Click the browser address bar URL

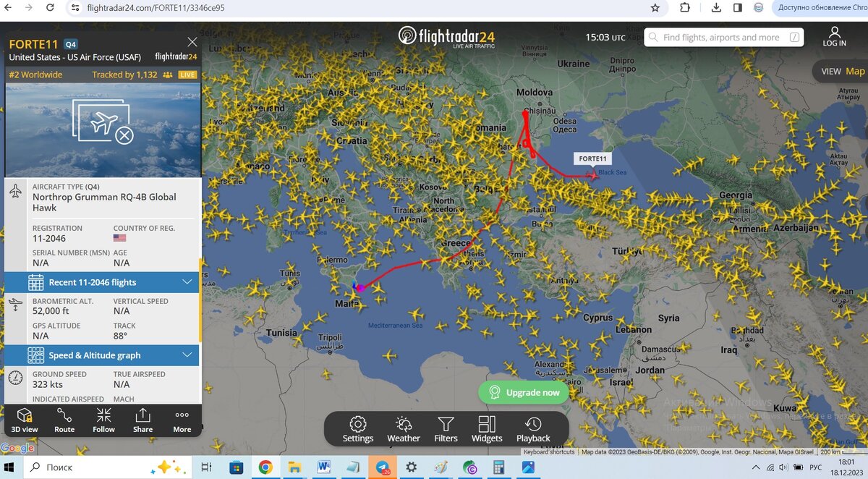coord(156,8)
